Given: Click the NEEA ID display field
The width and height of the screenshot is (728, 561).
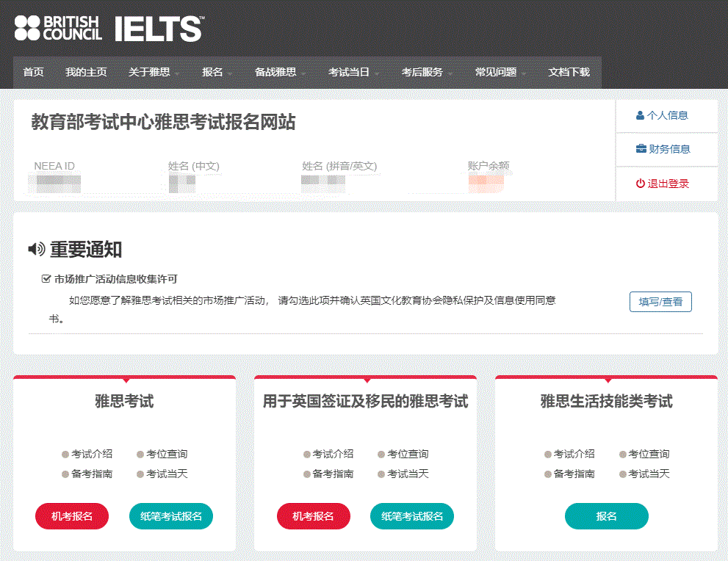Looking at the screenshot, I should (54, 181).
